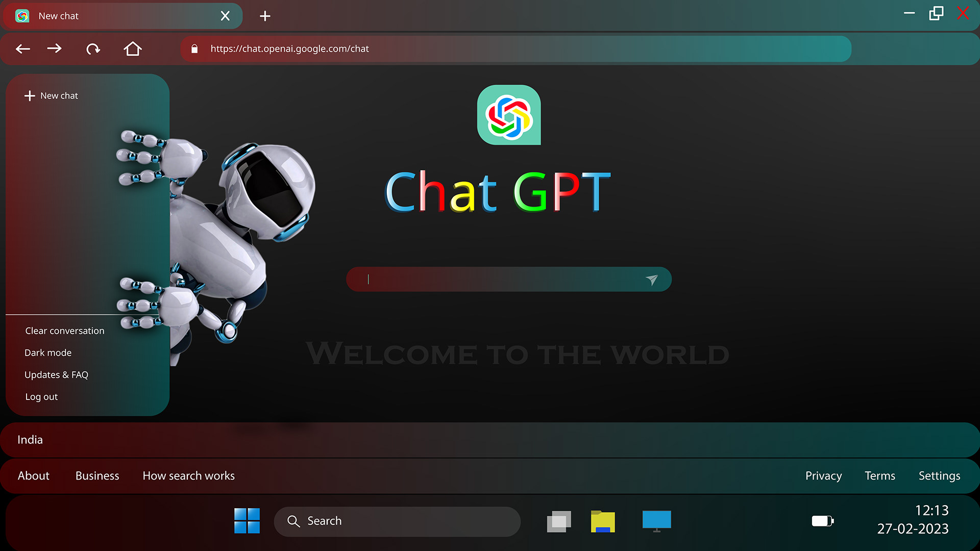Expand the About footer section
Screen dimensions: 980x551
(33, 475)
